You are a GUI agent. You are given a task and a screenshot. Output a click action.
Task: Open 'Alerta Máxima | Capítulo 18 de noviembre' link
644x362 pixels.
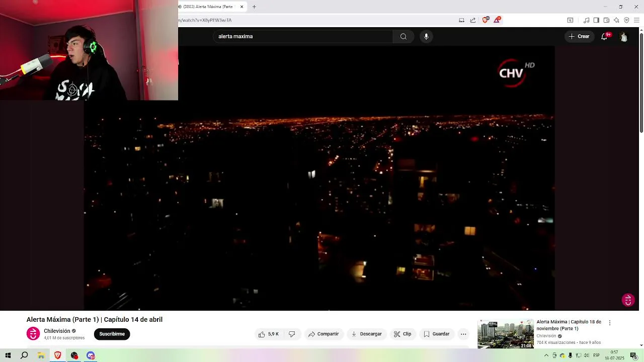tap(569, 325)
